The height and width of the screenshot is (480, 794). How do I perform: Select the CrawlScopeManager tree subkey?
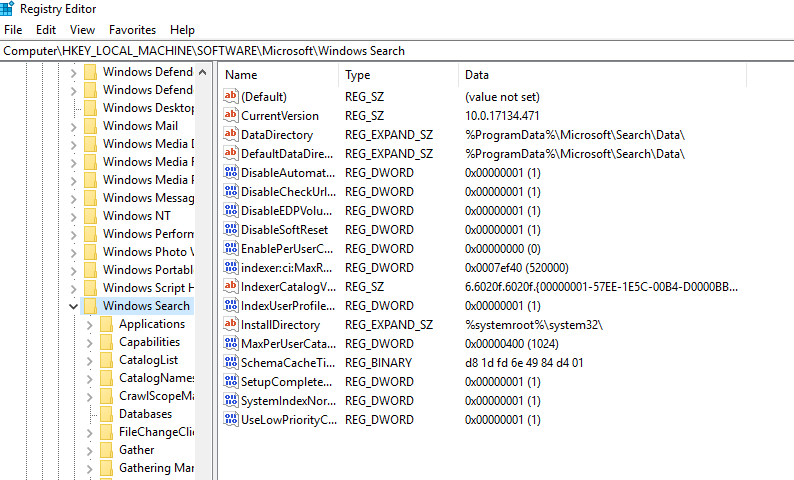[x=156, y=396]
